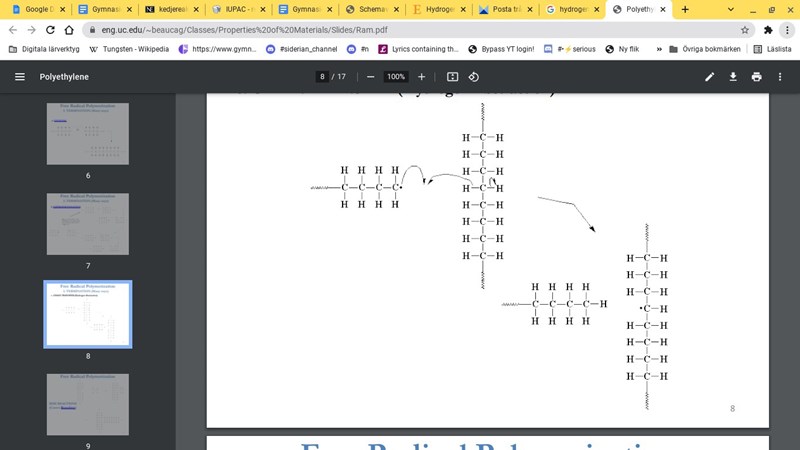
Task: Switch to the IUPAC tab
Action: click(240, 9)
